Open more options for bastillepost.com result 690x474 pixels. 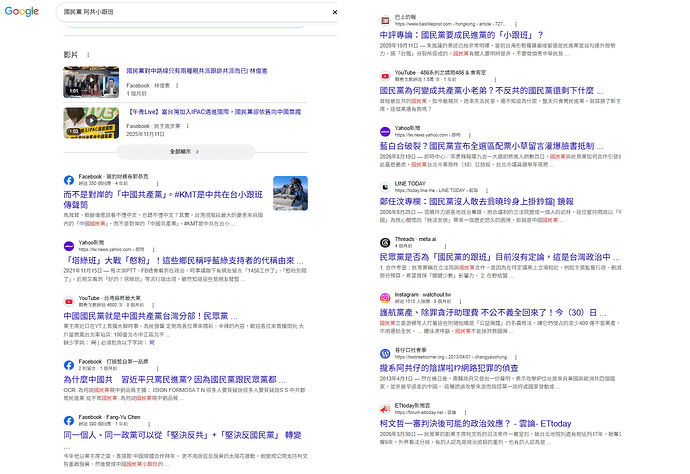[x=515, y=24]
